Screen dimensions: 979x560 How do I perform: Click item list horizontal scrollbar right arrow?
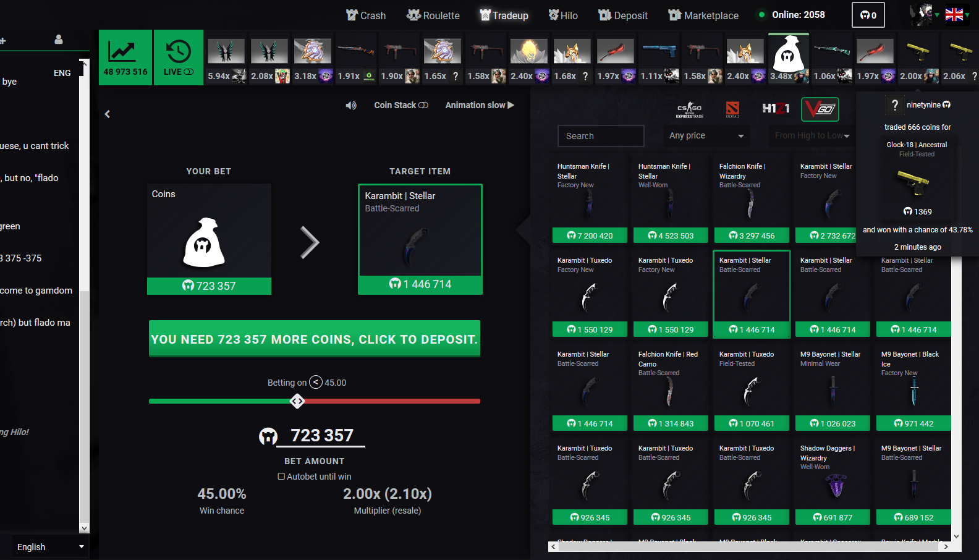946,546
